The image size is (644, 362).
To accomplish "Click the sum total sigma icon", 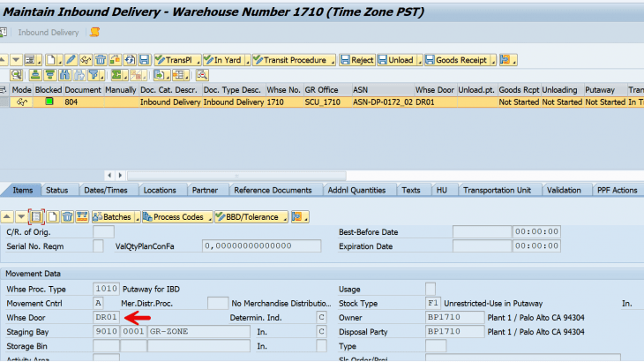I will tap(116, 75).
